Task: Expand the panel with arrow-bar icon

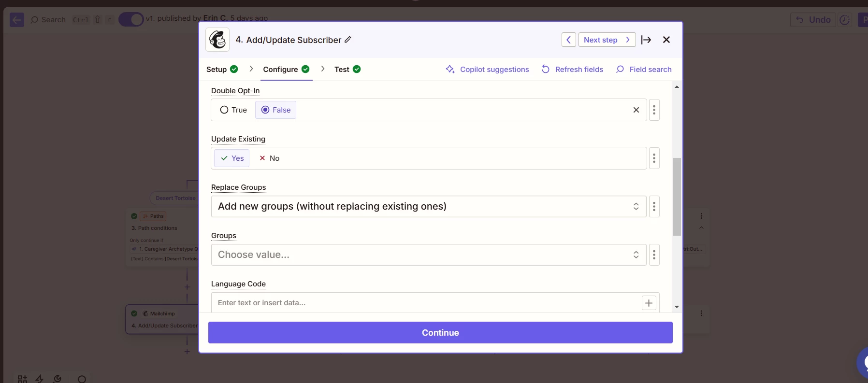Action: [646, 40]
